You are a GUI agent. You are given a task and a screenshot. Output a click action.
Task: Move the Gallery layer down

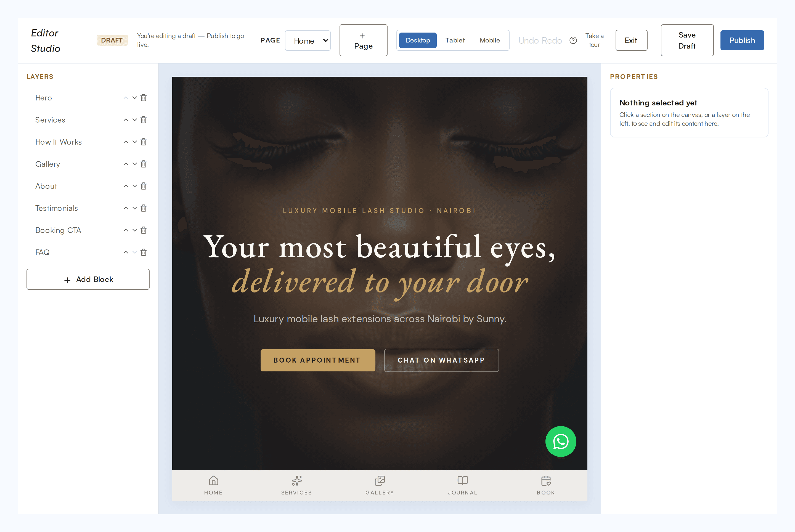pyautogui.click(x=135, y=164)
